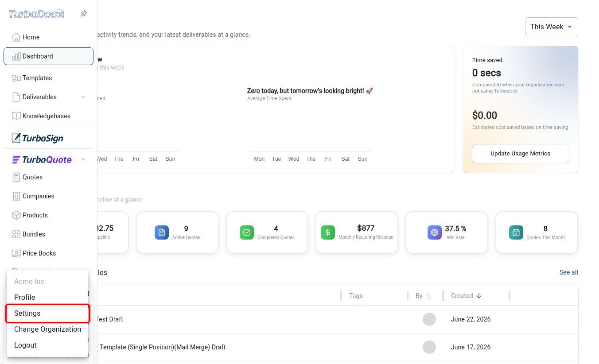Open Home via the house icon

click(16, 37)
